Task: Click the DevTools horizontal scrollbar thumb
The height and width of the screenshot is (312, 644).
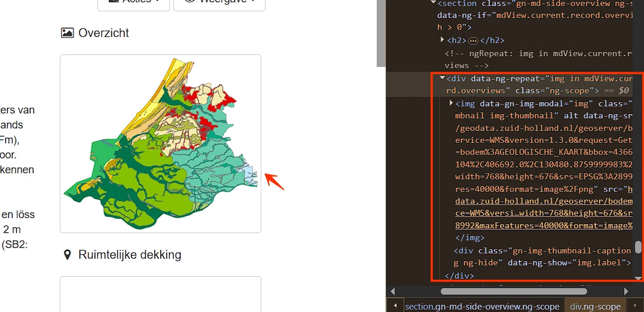Action: pos(514,292)
